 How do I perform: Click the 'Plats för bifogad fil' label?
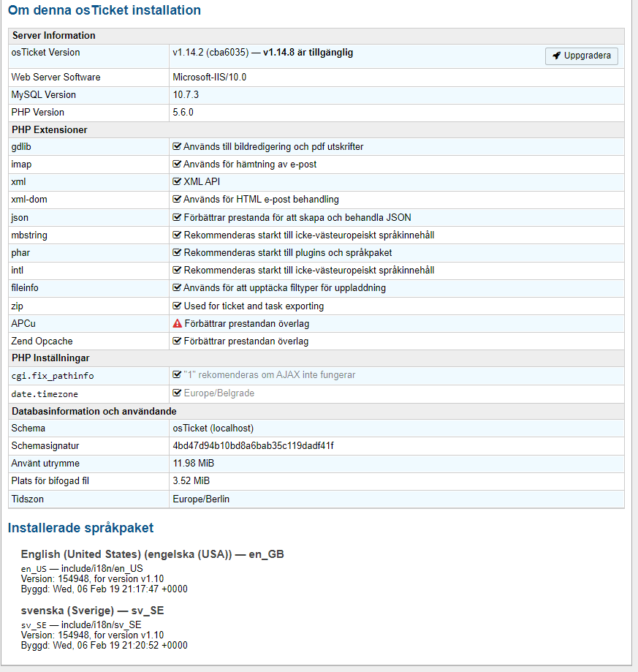click(50, 481)
